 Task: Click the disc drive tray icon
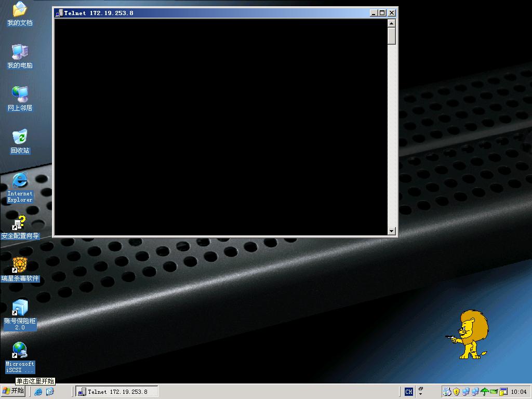(447, 392)
